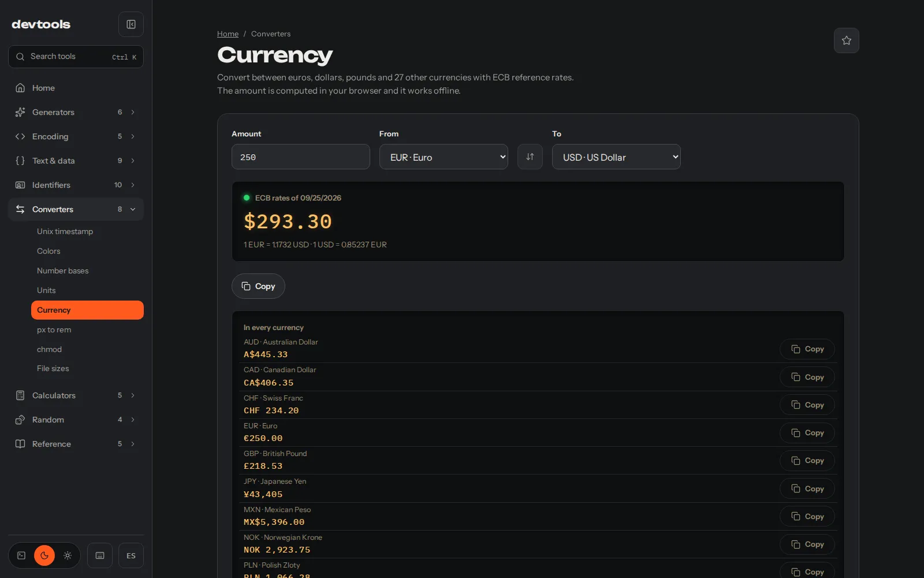Select Currency in the sidebar
924x578 pixels.
(x=87, y=310)
